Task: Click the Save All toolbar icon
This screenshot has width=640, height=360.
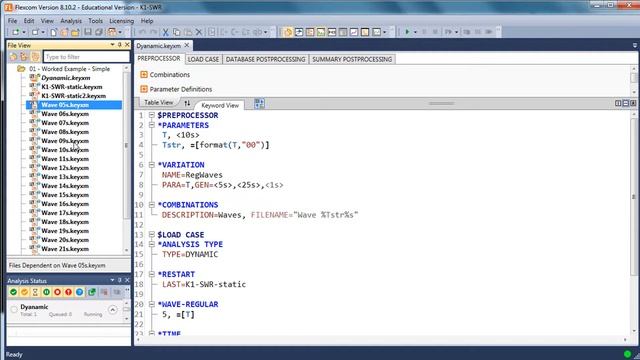Action: coord(99,32)
